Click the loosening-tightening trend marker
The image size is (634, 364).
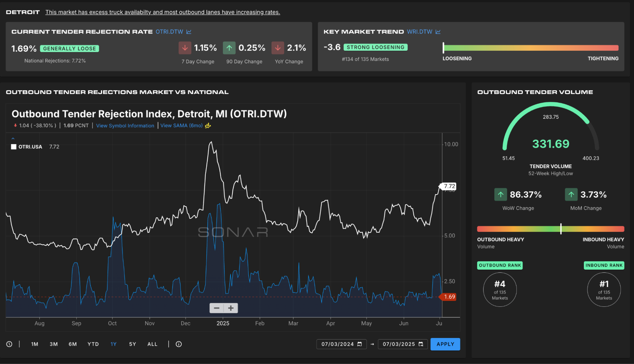pos(443,48)
